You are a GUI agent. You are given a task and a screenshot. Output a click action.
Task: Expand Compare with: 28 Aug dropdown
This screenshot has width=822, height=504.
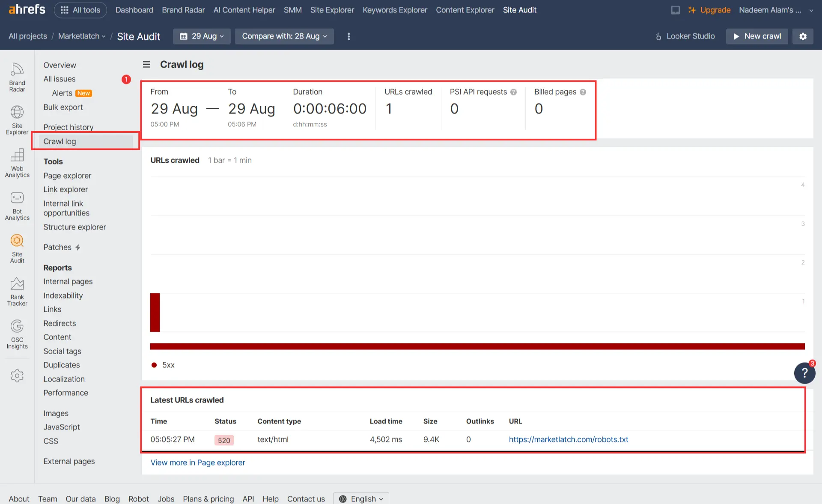(284, 36)
